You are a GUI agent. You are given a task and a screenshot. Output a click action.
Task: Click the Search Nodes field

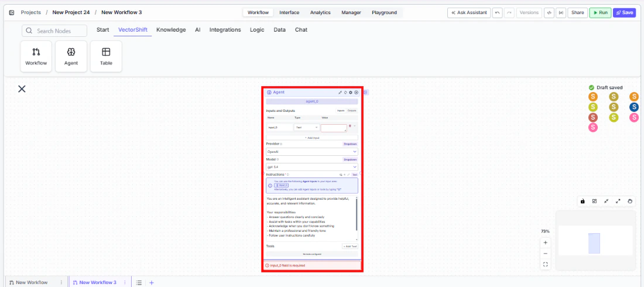pyautogui.click(x=54, y=31)
